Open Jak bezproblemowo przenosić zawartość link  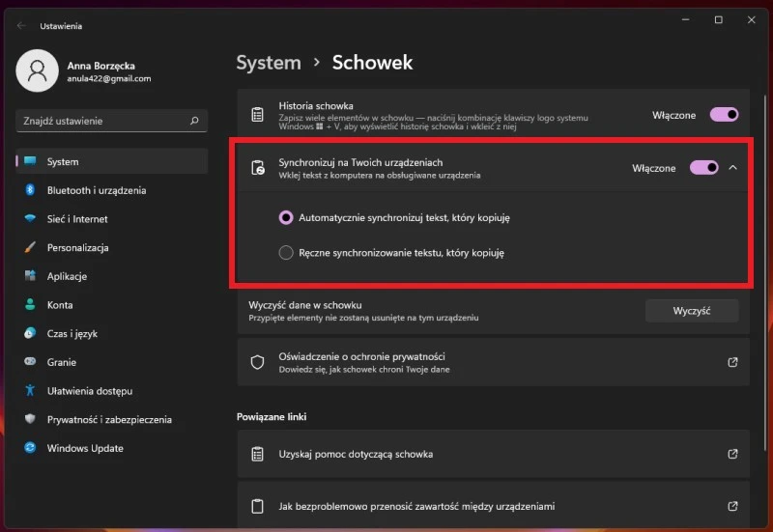[x=493, y=506]
